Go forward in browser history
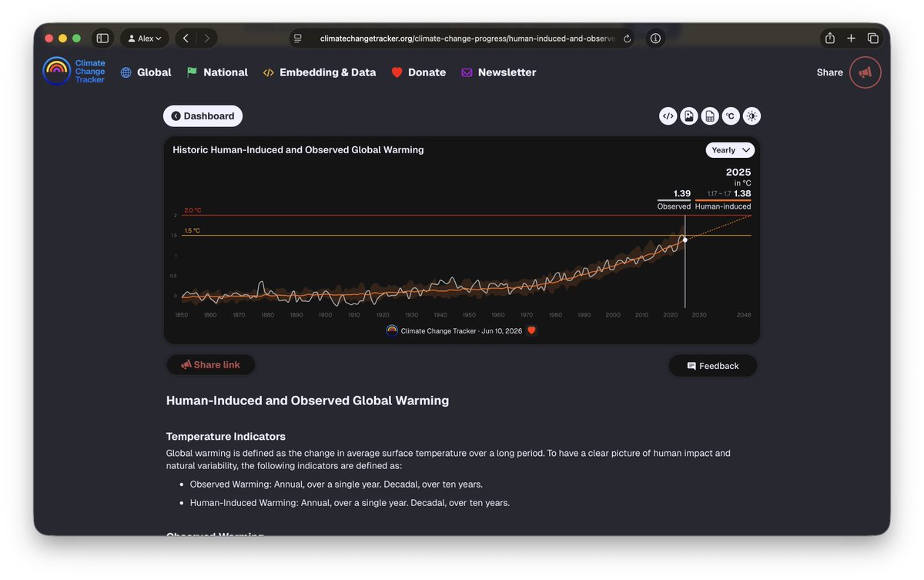924x580 pixels. pos(206,39)
